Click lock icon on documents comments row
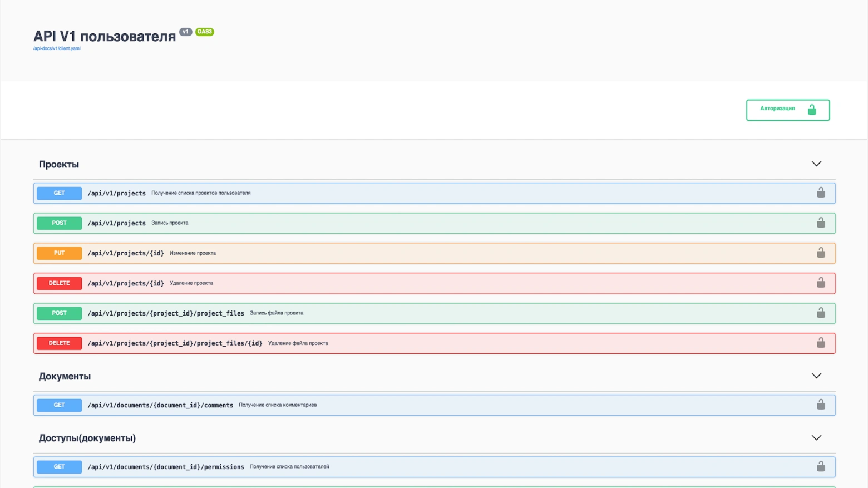 tap(821, 405)
